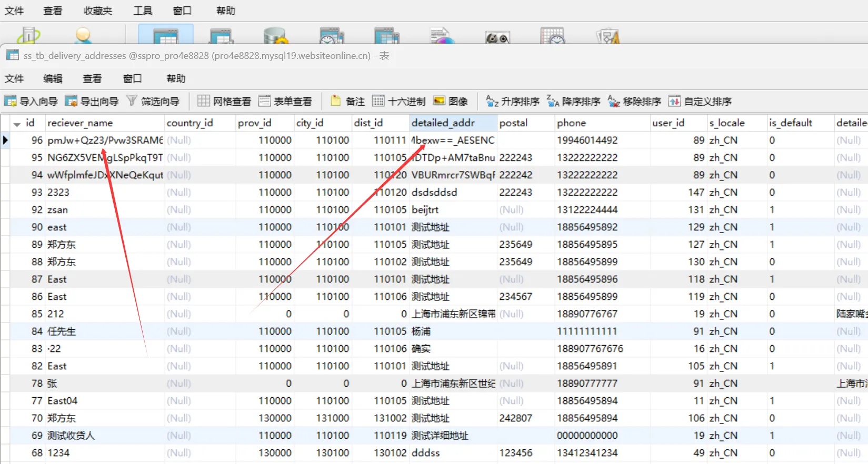Viewport: 868px width, 464px height.
Task: Switch to 网格查看 grid view
Action: 225,101
